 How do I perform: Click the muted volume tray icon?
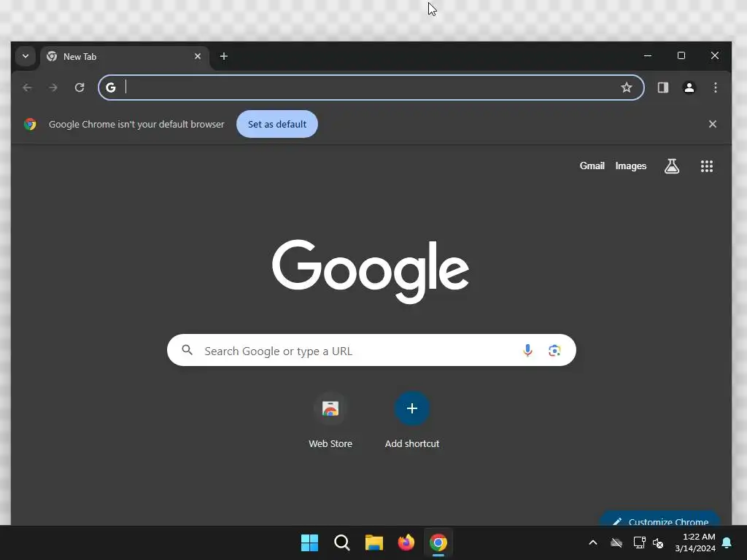(659, 543)
